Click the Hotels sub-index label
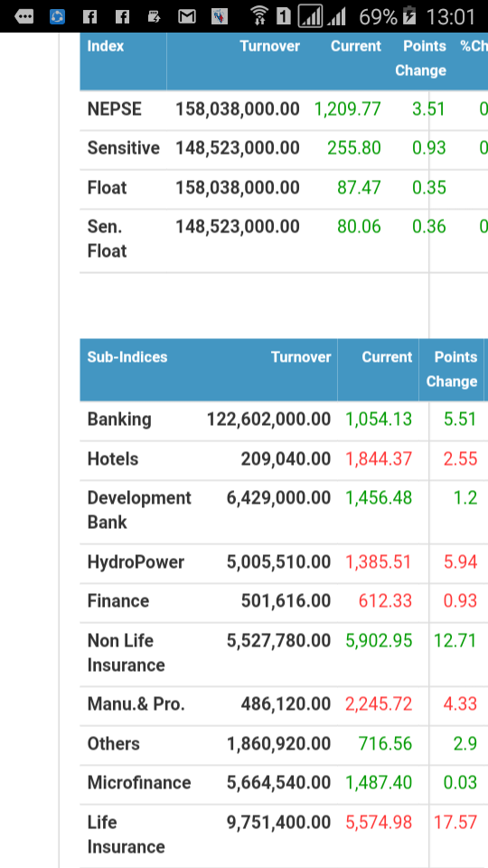Viewport: 488px width, 868px height. pos(113,459)
